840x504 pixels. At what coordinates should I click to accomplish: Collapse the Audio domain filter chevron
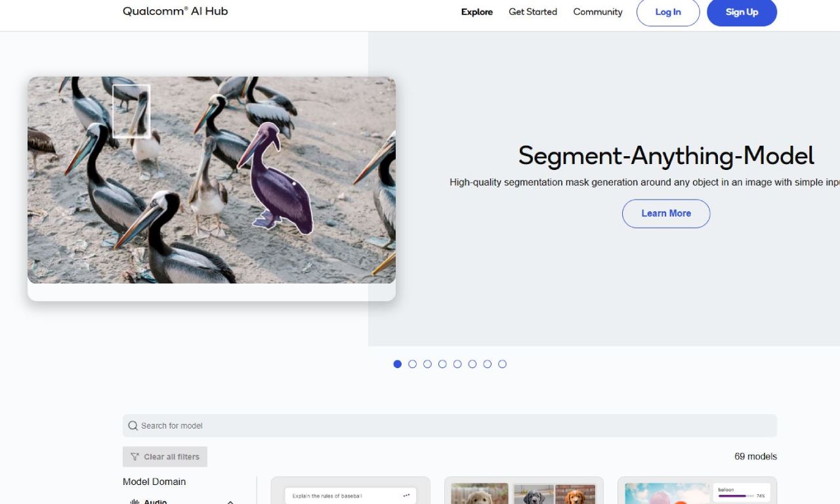click(230, 501)
